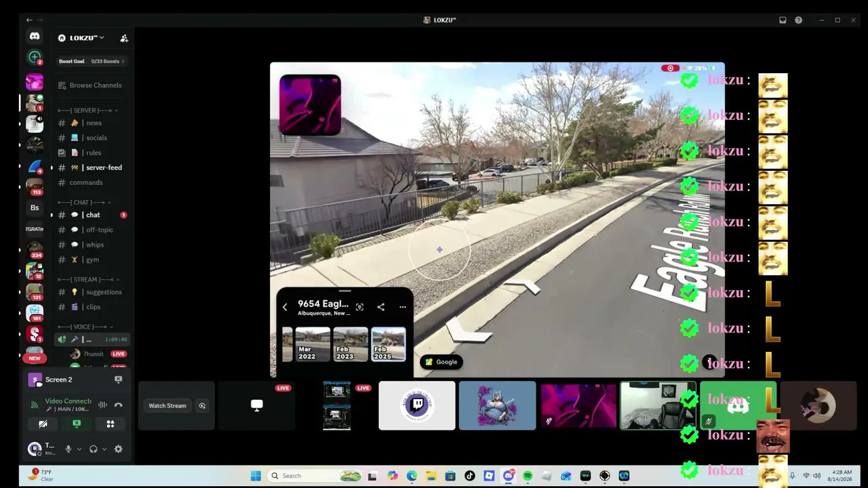The width and height of the screenshot is (868, 488).
Task: Collapse the SERVER channel category
Action: point(88,110)
